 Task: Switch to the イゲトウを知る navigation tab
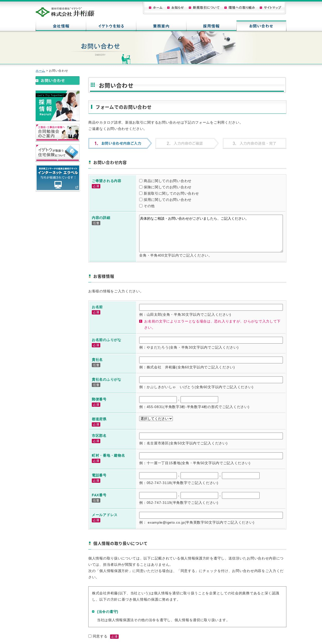(x=111, y=26)
